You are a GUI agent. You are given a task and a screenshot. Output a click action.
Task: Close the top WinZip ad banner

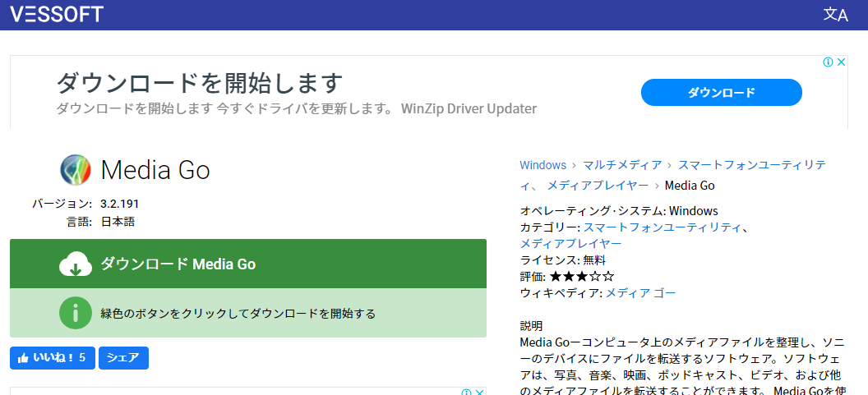coord(841,62)
